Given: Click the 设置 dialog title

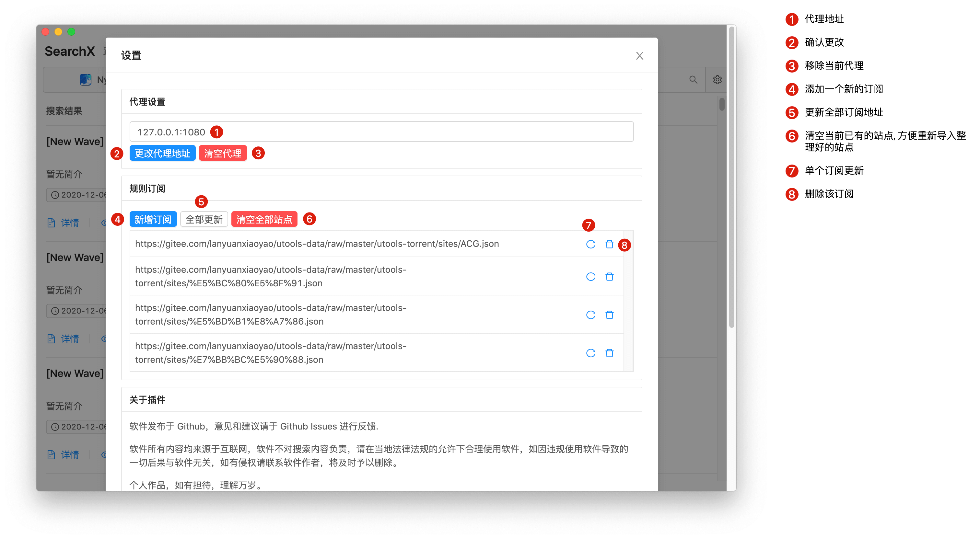Looking at the screenshot, I should tap(131, 55).
